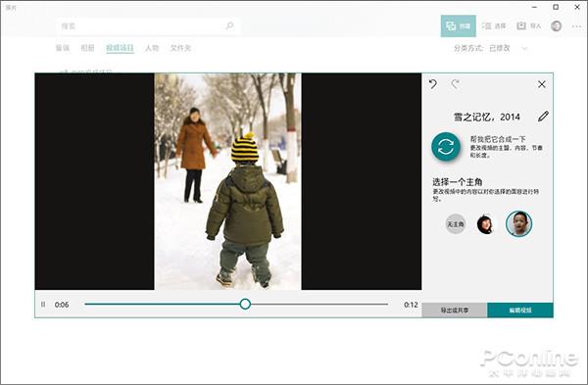The image size is (588, 385).
Task: Click the video preview showing the child in snow
Action: click(x=228, y=181)
